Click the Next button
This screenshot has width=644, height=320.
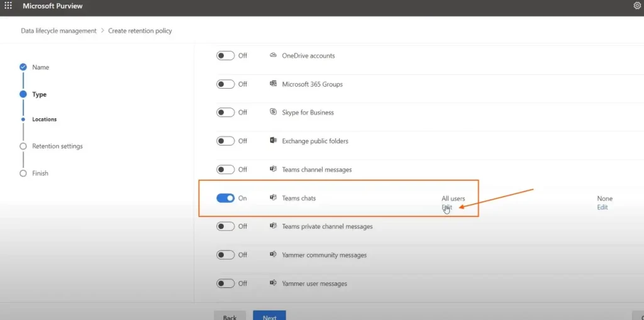click(x=269, y=316)
